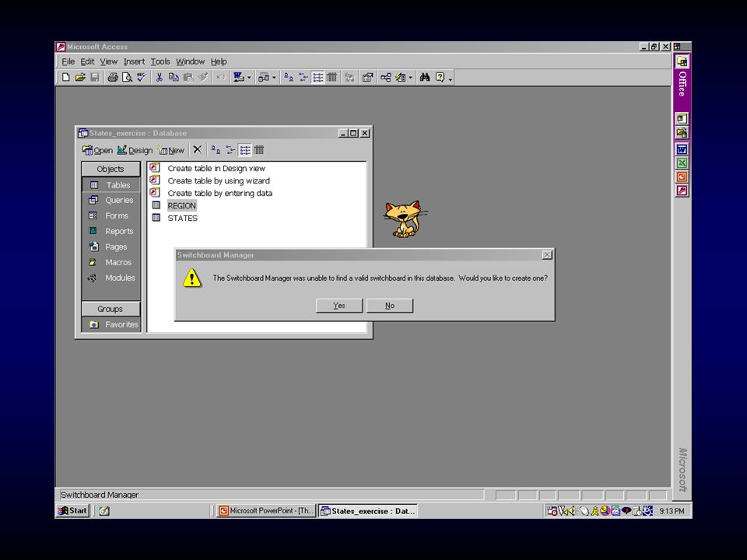Click the Analyze icon in main toolbar
The width and height of the screenshot is (747, 560).
[264, 77]
